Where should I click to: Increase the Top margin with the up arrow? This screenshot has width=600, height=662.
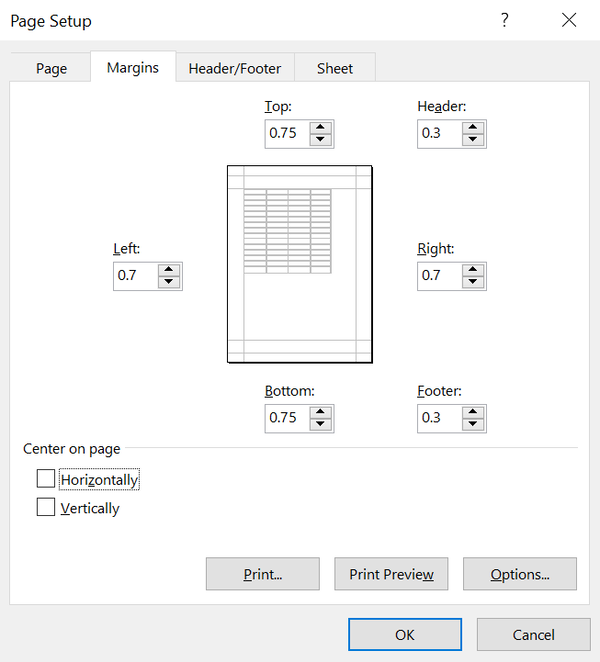320,128
